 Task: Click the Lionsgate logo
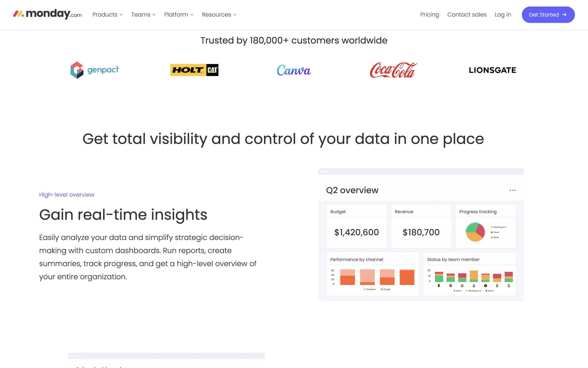coord(492,70)
